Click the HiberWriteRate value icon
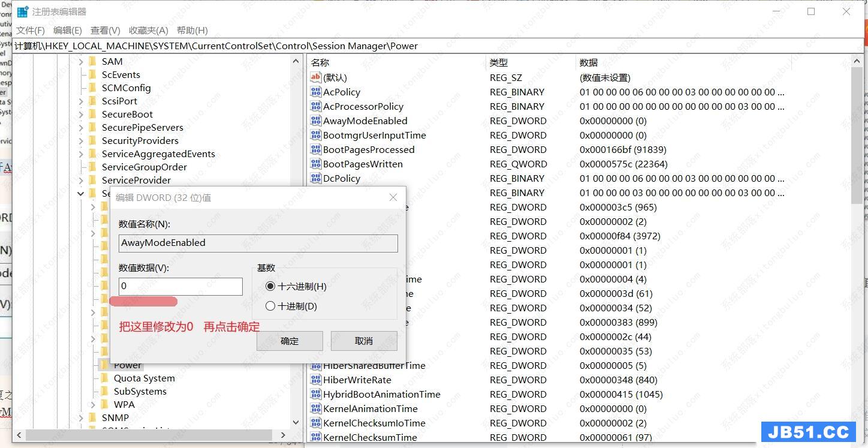This screenshot has height=448, width=868. point(316,380)
